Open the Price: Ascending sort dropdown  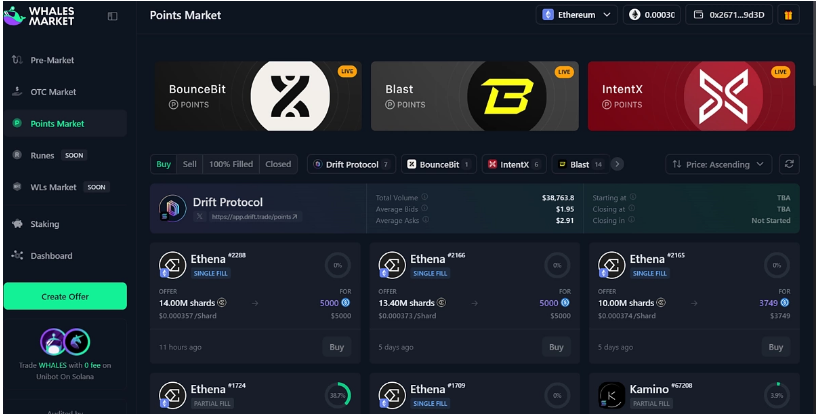coord(719,164)
